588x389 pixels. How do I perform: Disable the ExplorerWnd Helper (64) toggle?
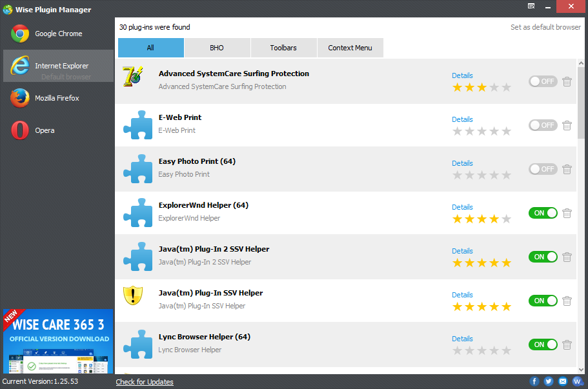coord(543,213)
